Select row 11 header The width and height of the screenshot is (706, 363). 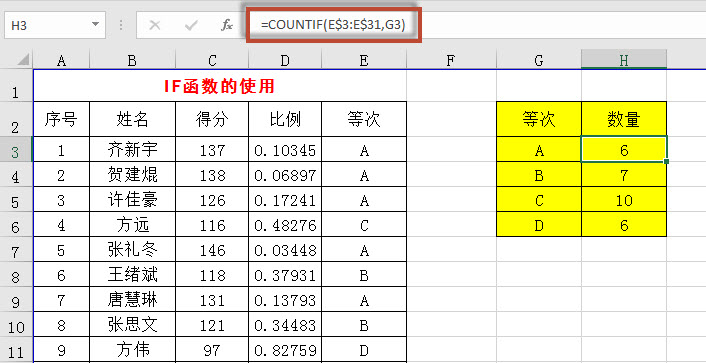16,349
